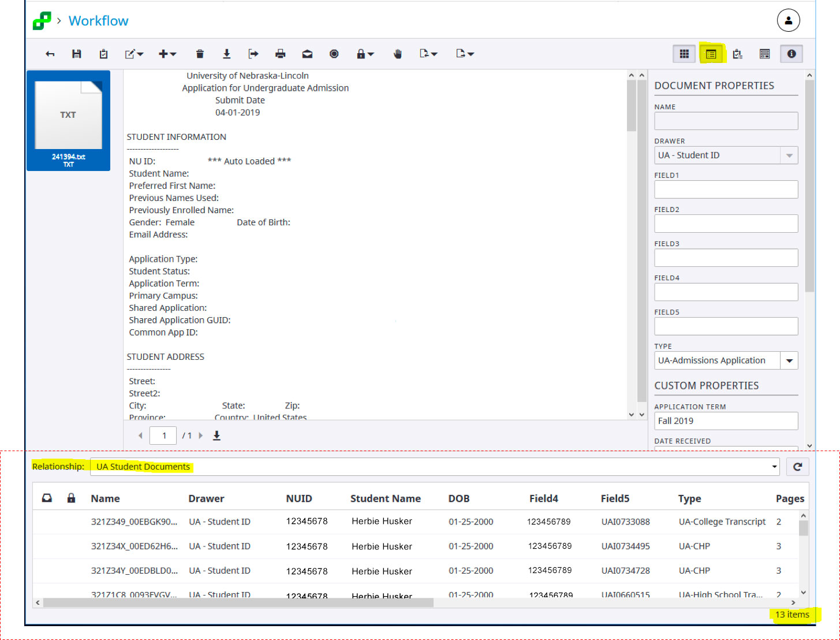The image size is (840, 640).
Task: Click the FIELD4 input box
Action: [x=726, y=292]
